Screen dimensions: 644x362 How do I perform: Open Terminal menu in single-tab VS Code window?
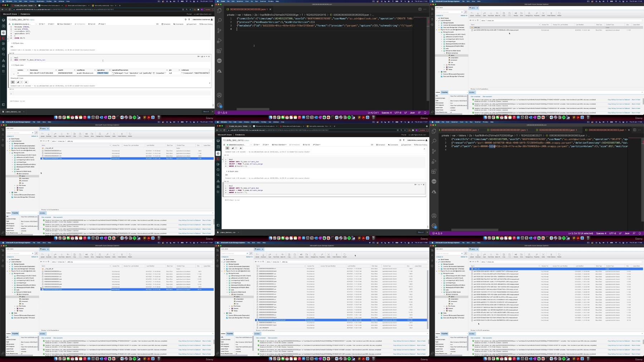click(x=263, y=1)
